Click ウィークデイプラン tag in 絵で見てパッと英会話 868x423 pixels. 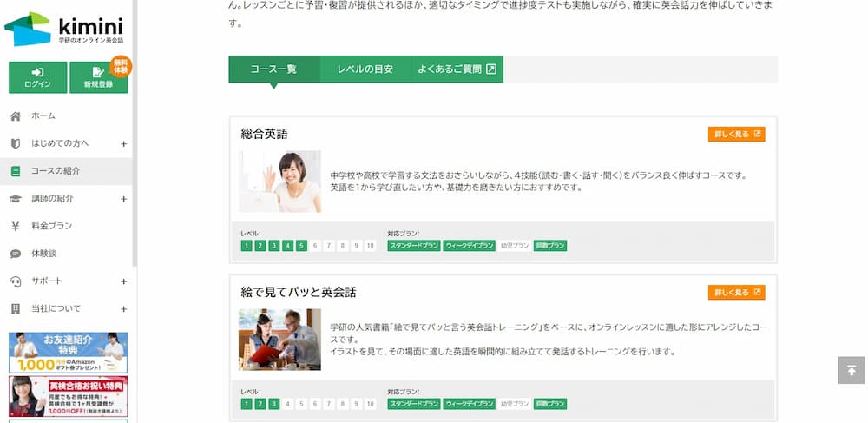click(470, 404)
